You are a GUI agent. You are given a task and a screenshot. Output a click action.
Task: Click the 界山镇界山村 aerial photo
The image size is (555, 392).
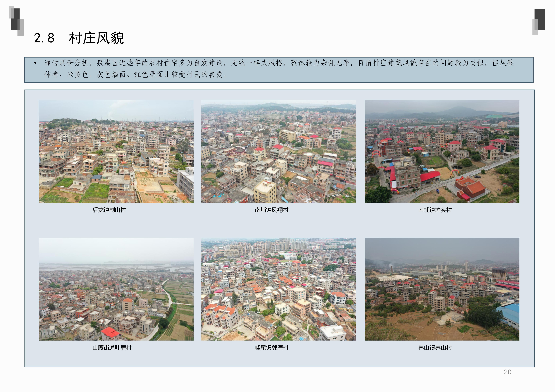[442, 289]
